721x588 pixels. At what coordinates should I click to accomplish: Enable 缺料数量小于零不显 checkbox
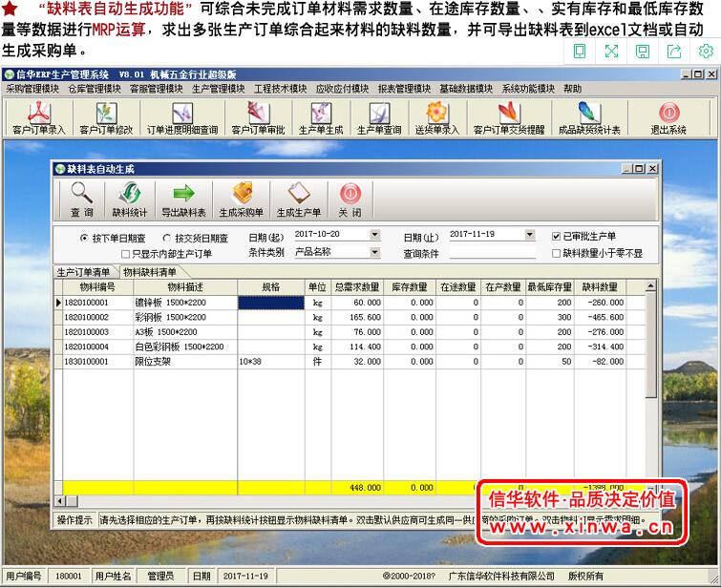pyautogui.click(x=557, y=254)
